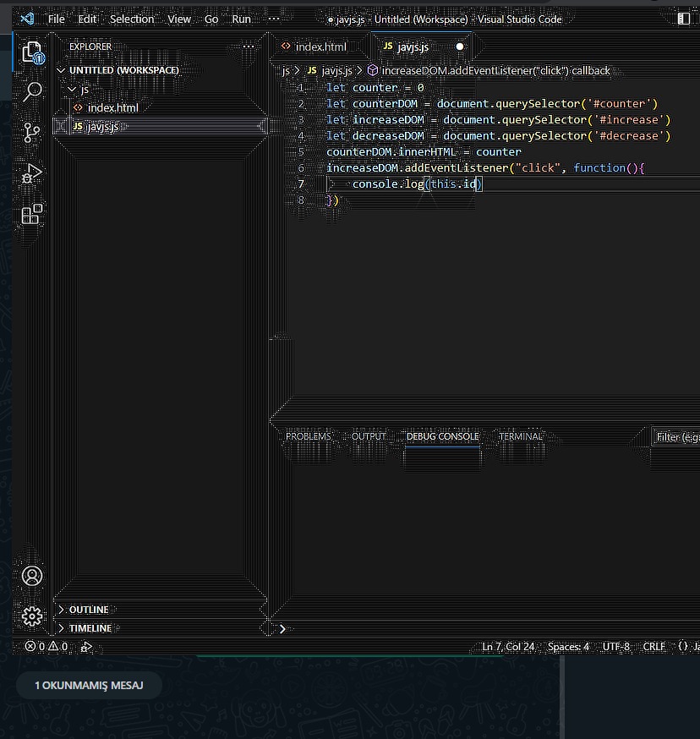The image size is (700, 739).
Task: Open the Selection menu
Action: pos(132,19)
